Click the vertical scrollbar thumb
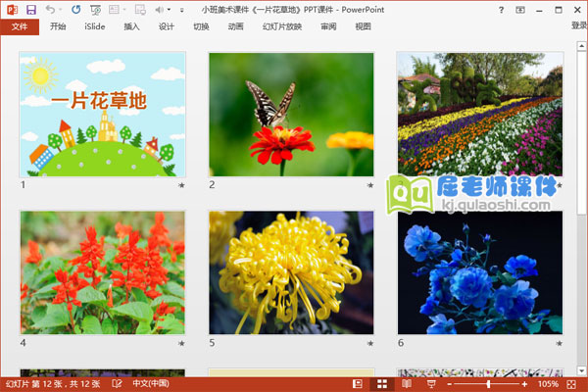The width and height of the screenshot is (588, 392). (x=581, y=133)
